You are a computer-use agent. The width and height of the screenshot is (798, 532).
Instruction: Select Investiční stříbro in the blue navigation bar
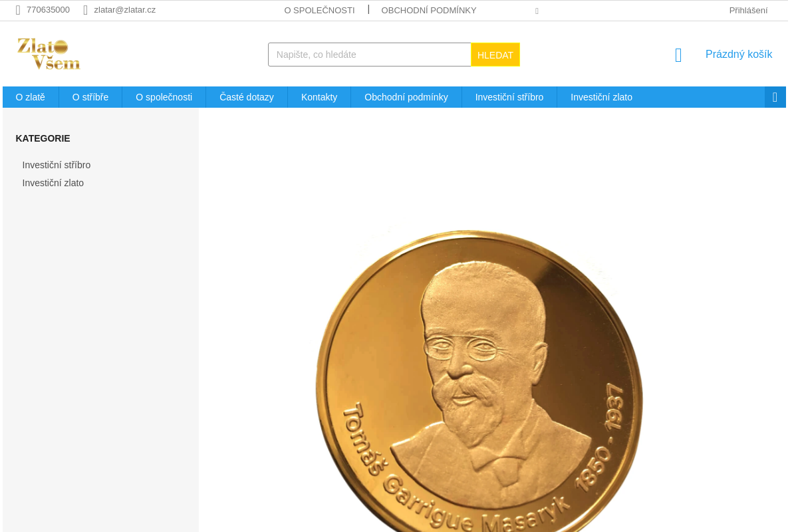pos(509,97)
